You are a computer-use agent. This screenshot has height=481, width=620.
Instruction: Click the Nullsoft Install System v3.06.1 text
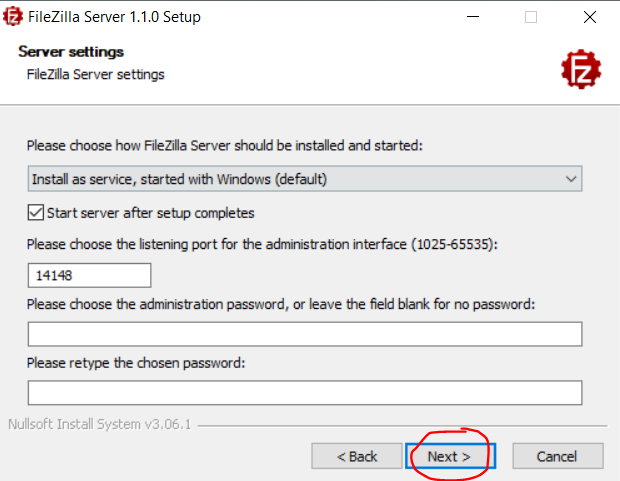coord(99,423)
